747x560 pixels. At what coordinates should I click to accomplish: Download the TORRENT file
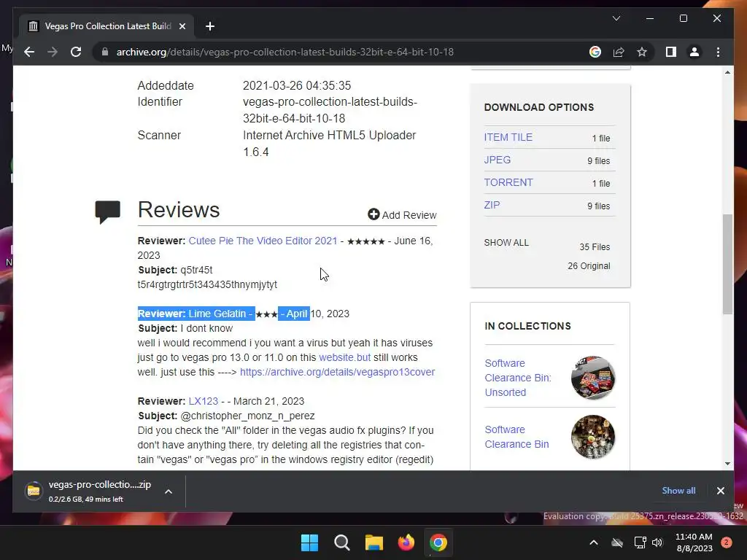(508, 182)
